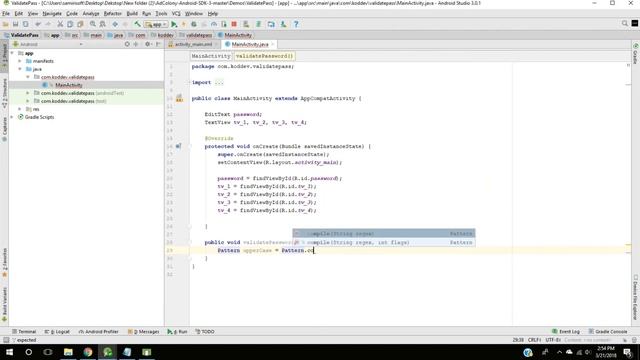Image resolution: width=640 pixels, height=360 pixels.
Task: Open the Refactor menu
Action: (113, 13)
